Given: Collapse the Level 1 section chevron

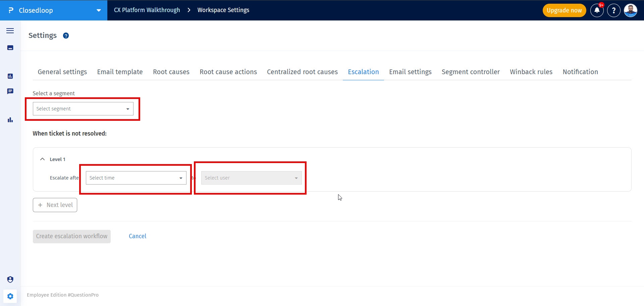Looking at the screenshot, I should click(43, 159).
